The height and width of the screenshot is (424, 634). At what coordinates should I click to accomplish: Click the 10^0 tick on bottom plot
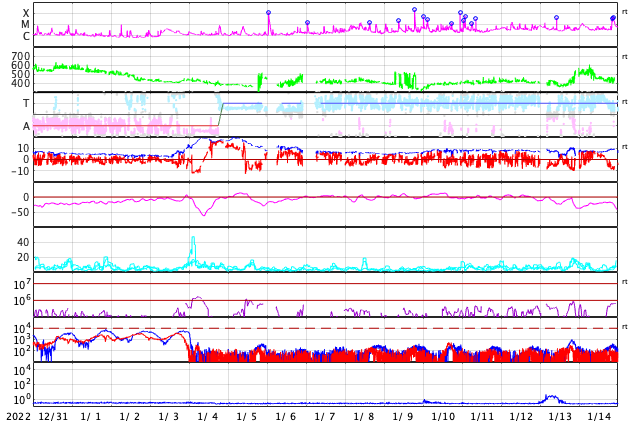click(22, 400)
